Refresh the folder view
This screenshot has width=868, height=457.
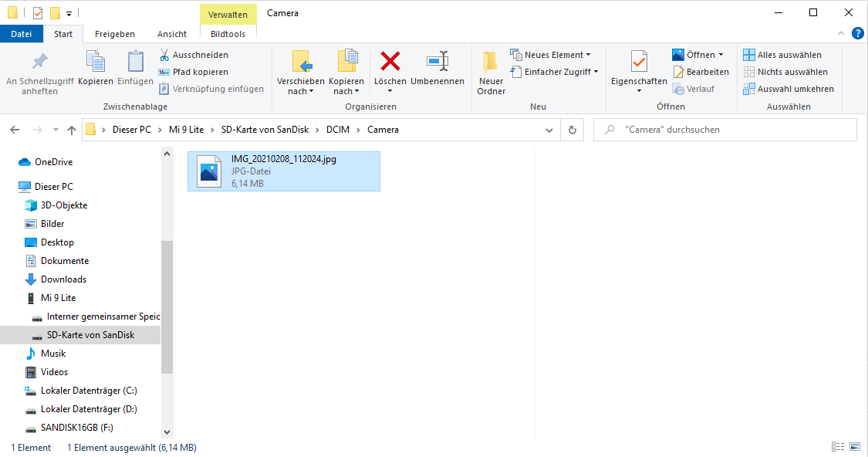pos(572,130)
